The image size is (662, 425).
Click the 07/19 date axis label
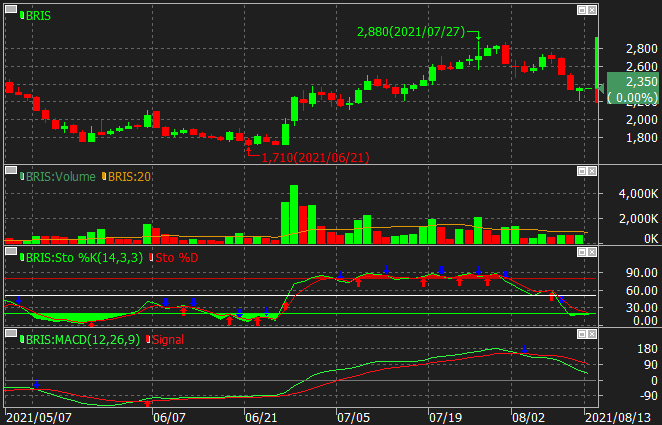tap(445, 418)
